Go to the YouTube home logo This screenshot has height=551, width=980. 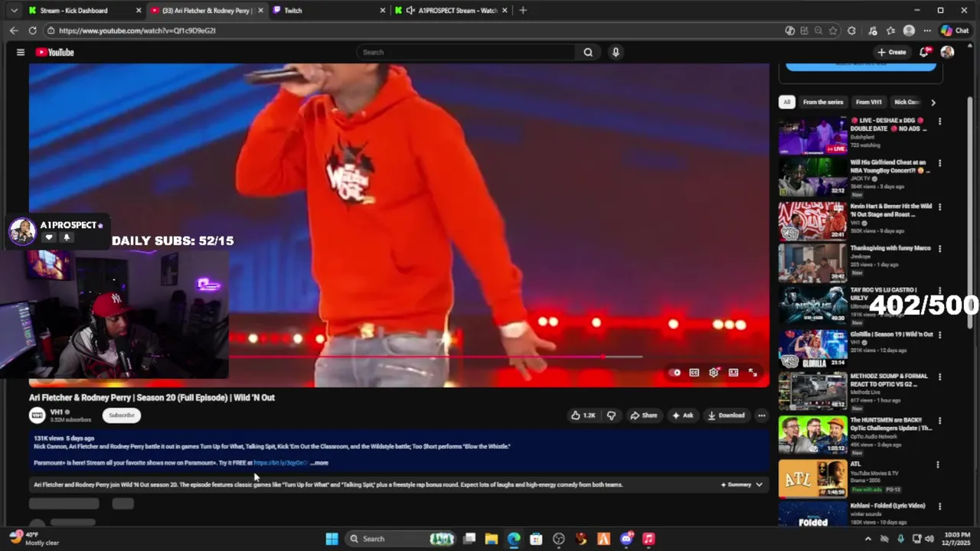point(54,52)
